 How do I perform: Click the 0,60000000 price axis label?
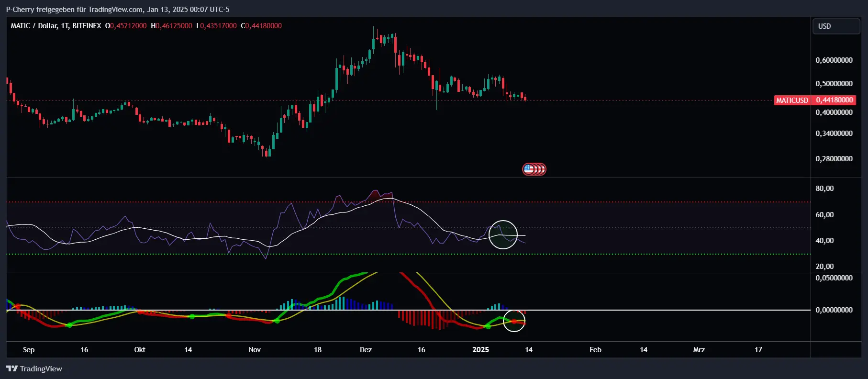click(834, 60)
